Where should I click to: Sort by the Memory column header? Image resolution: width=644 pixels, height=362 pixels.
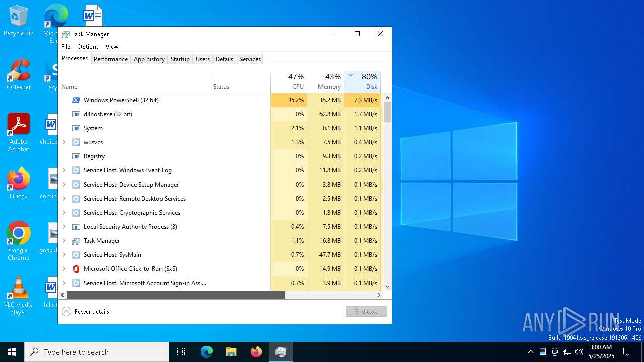tap(326, 82)
